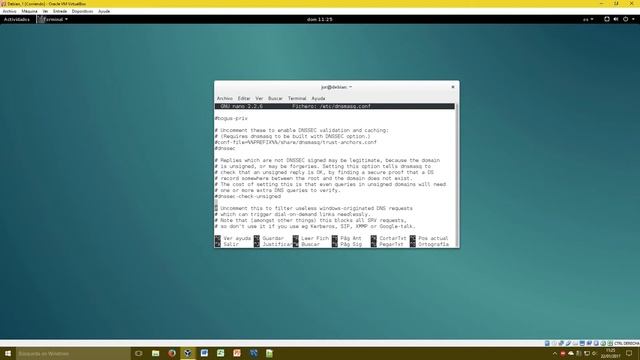Close the jon@debian terminal window
640x360 pixels.
tap(453, 87)
